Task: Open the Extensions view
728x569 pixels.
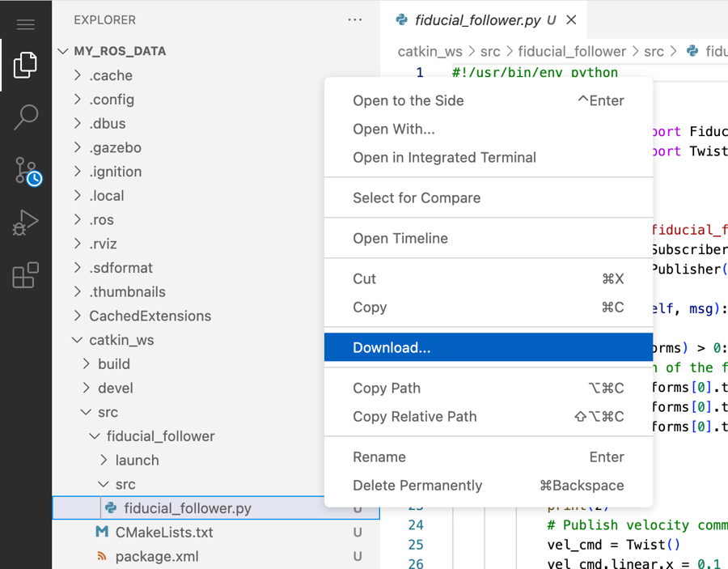Action: [x=26, y=275]
